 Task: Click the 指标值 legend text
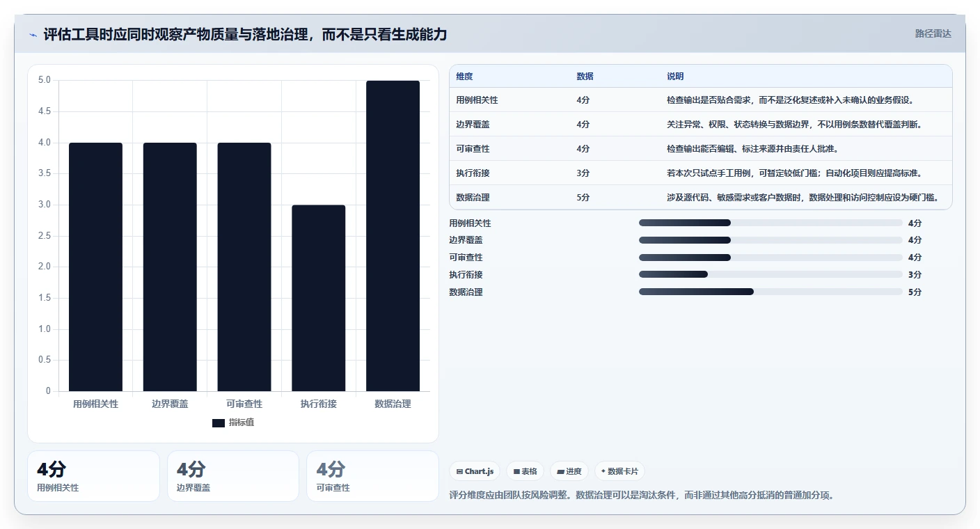coord(242,423)
